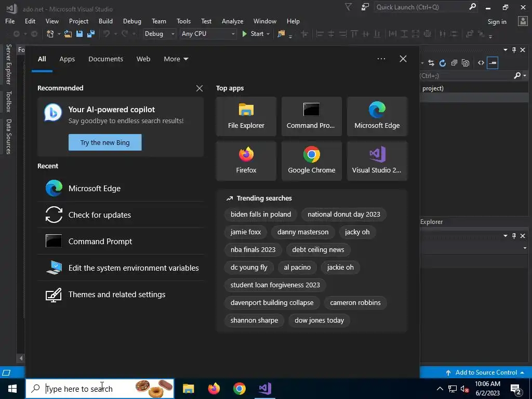Viewport: 532px width, 399px height.
Task: Open the Toolbox side tab
Action: 8,101
